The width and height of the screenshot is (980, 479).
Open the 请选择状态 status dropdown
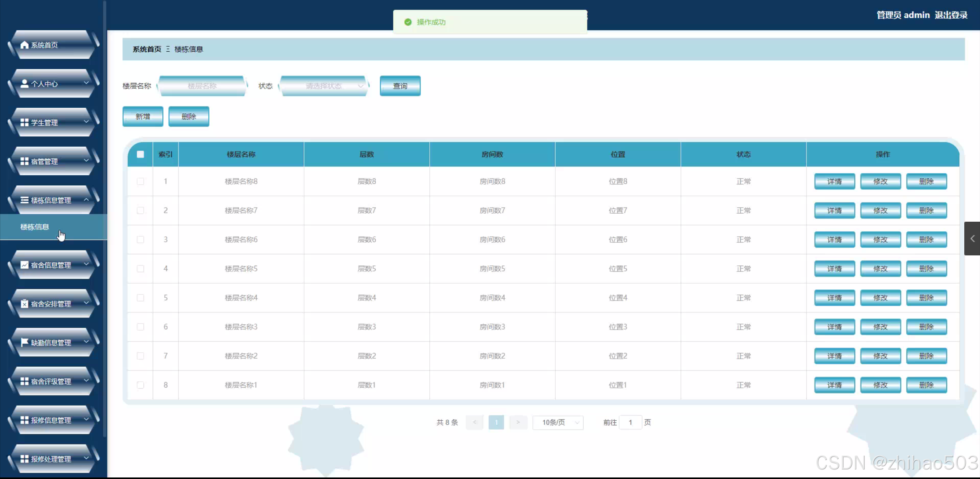(324, 86)
